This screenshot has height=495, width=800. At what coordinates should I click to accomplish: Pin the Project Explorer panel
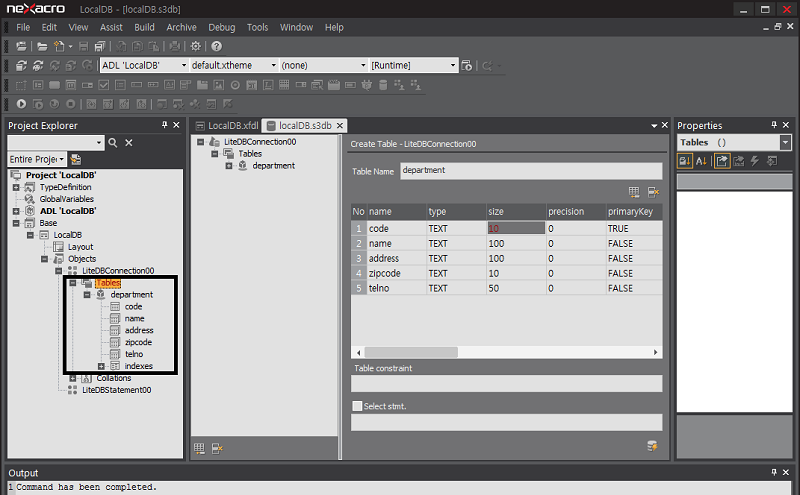[164, 125]
